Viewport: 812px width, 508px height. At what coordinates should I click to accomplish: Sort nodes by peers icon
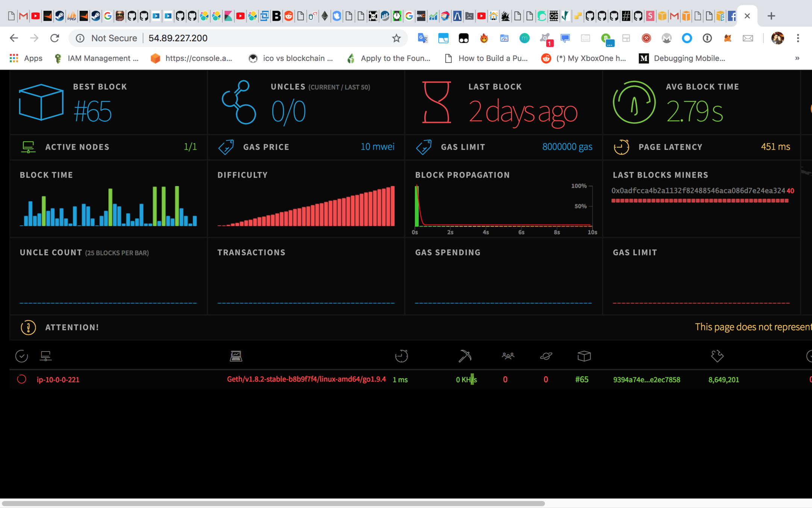pos(508,356)
